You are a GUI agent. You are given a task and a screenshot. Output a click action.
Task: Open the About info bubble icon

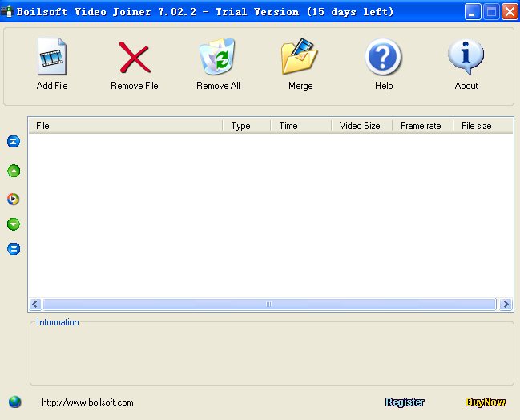tap(466, 57)
